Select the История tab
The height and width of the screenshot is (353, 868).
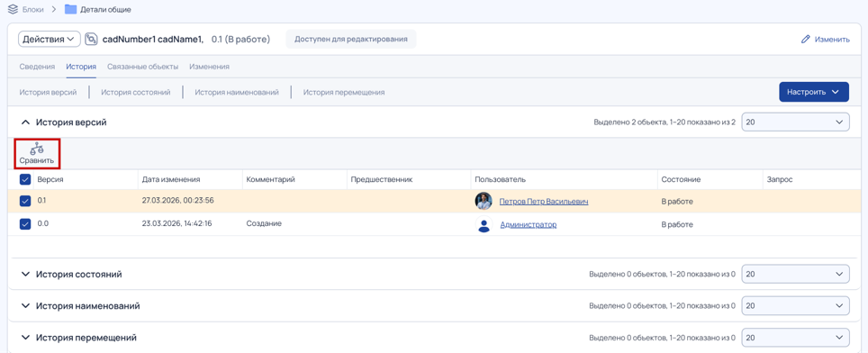(81, 67)
